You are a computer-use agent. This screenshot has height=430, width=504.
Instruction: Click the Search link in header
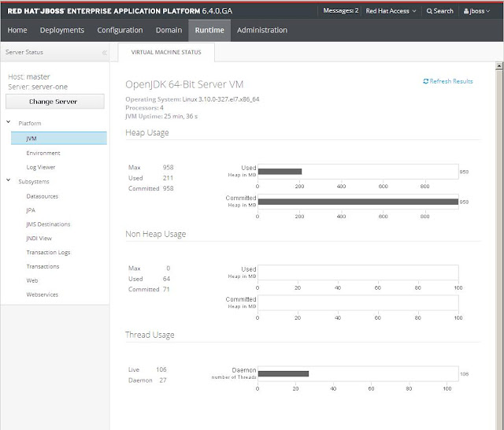click(439, 11)
